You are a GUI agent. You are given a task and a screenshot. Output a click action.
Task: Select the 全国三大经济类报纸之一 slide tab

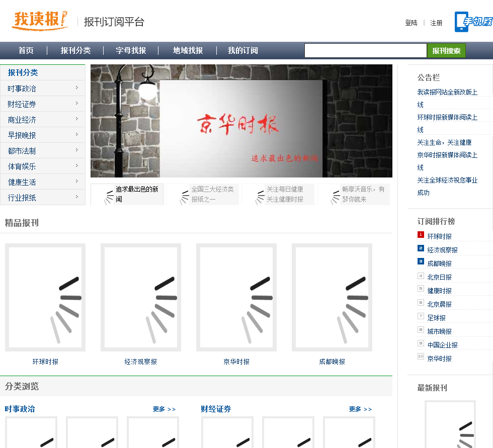202,194
